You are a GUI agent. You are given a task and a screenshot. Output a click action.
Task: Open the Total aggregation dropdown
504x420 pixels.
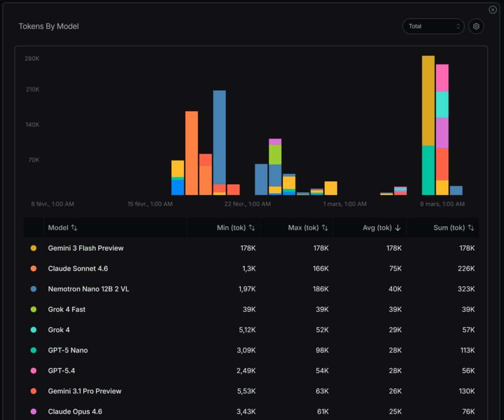point(433,26)
